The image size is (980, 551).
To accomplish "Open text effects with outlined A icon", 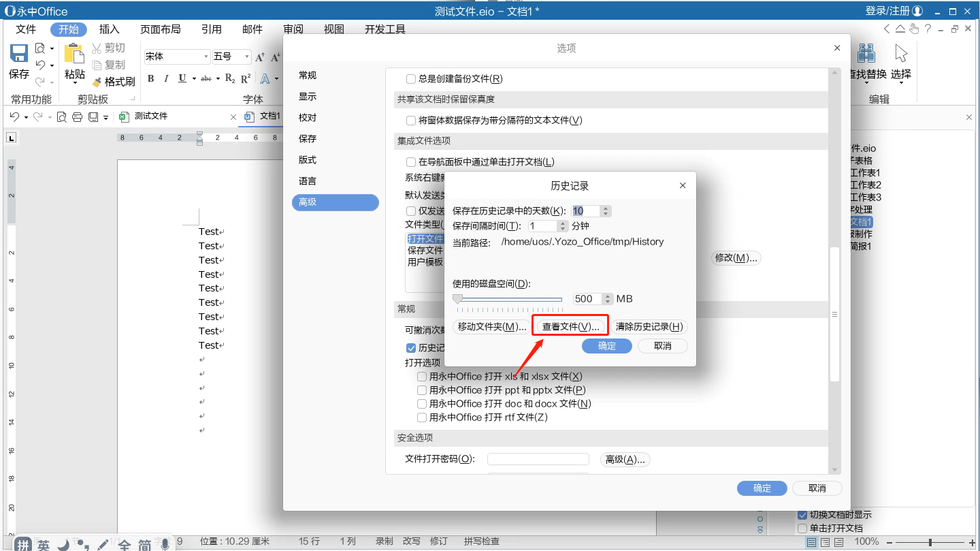I will [x=265, y=78].
